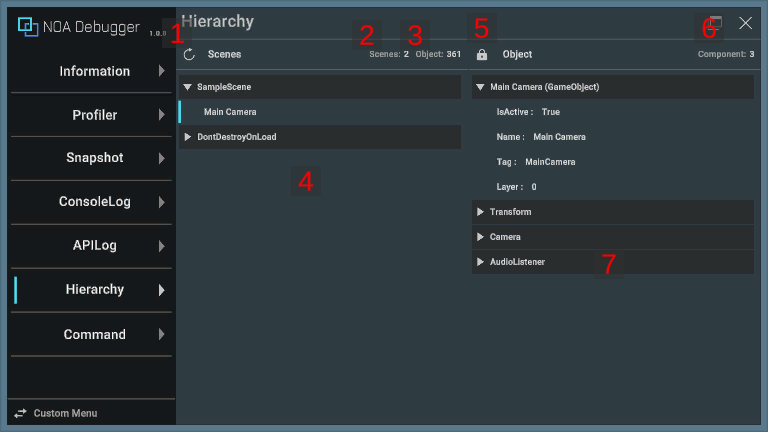
Task: Expand the Transform component
Action: (x=480, y=212)
